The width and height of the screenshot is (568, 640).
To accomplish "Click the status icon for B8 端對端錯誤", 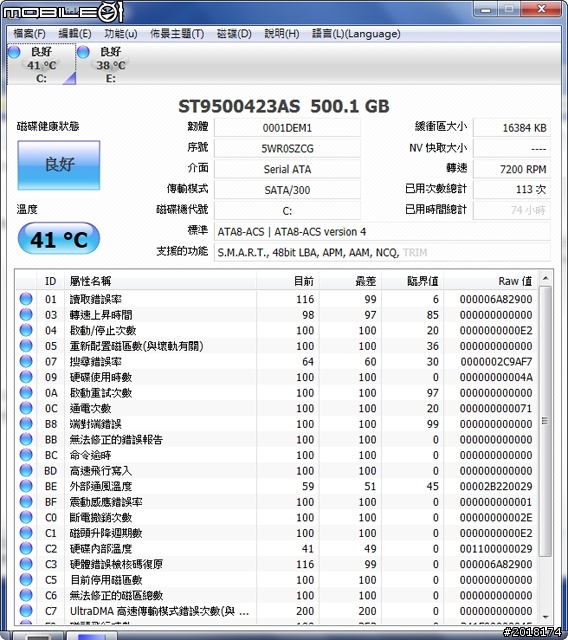I will click(26, 424).
